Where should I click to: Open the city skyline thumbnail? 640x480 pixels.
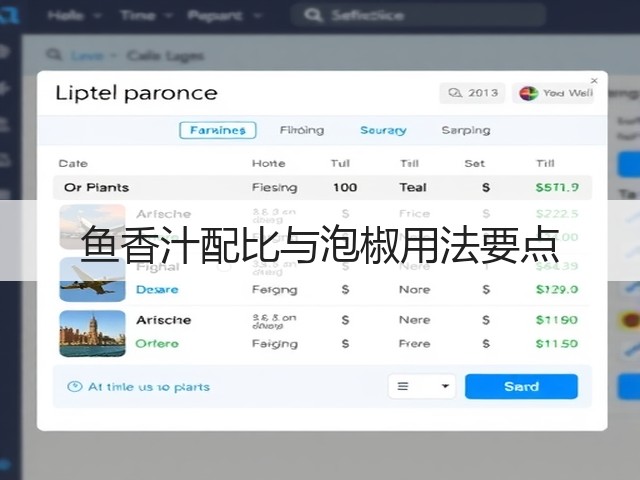point(93,333)
